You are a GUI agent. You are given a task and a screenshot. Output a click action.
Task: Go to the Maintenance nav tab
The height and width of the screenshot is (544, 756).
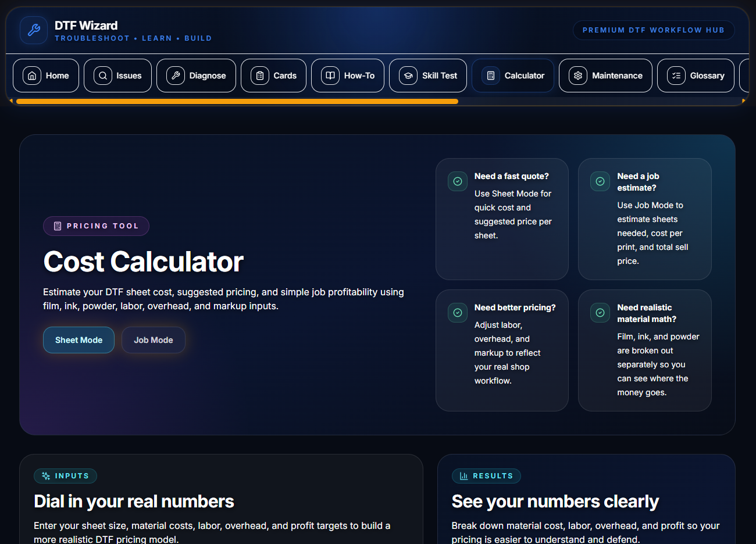coord(605,76)
